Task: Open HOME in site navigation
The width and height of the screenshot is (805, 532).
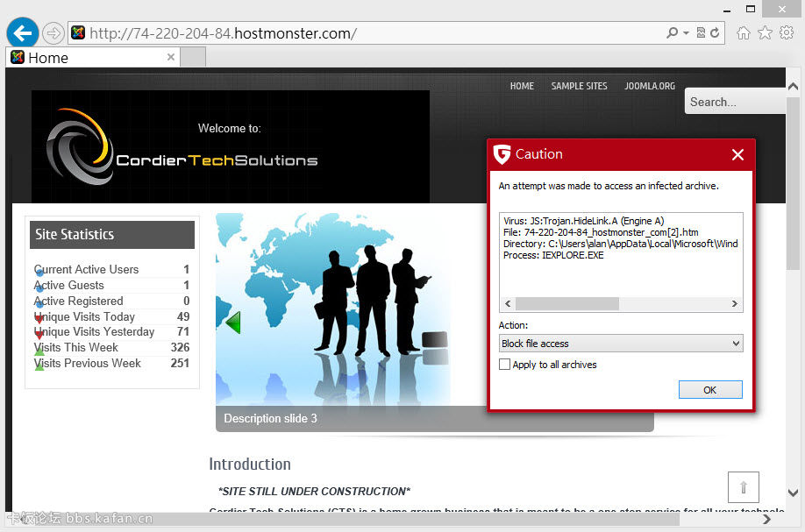Action: pyautogui.click(x=522, y=86)
